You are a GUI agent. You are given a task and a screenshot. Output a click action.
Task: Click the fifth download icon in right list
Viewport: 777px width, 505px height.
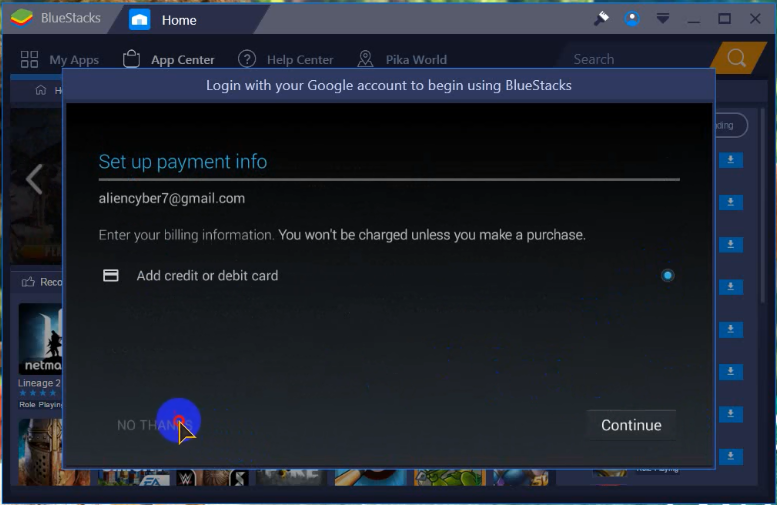pos(730,330)
